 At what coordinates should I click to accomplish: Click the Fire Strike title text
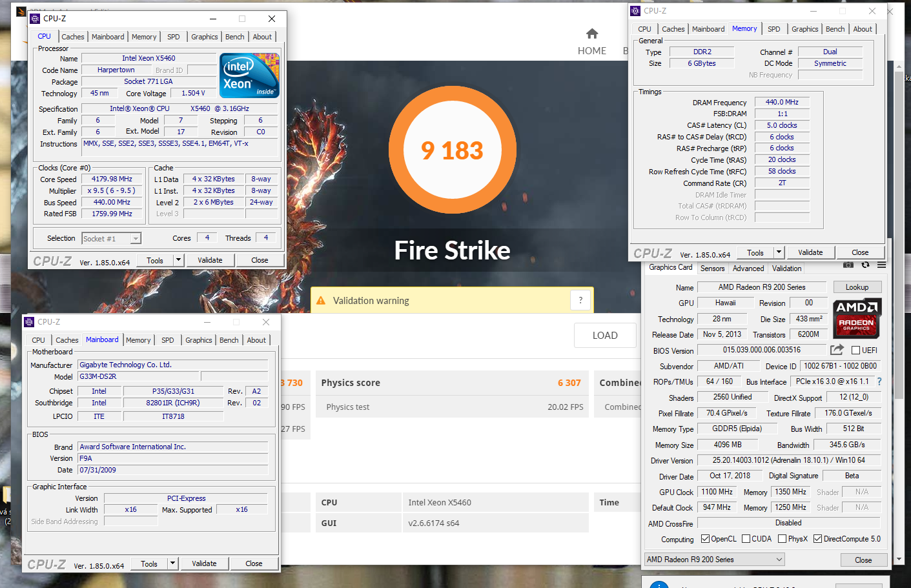(452, 250)
